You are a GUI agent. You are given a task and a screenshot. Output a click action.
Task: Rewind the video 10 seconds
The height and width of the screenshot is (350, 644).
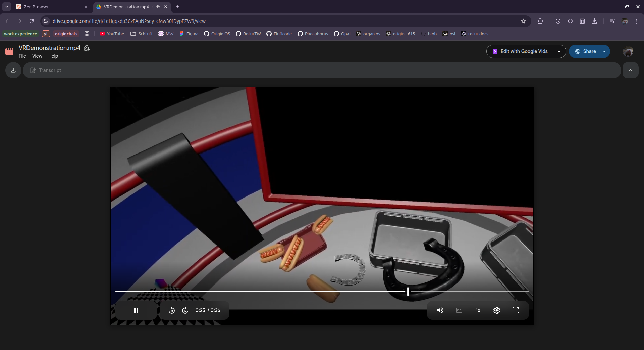[172, 310]
